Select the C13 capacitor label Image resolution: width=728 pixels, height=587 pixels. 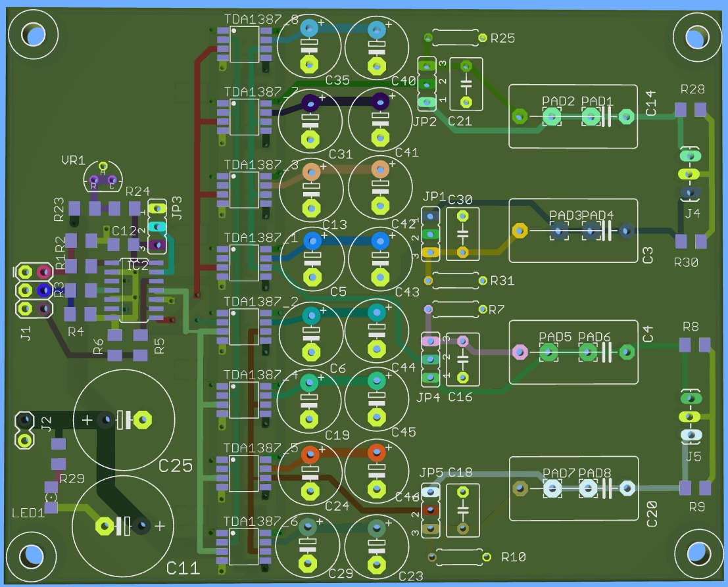(335, 225)
